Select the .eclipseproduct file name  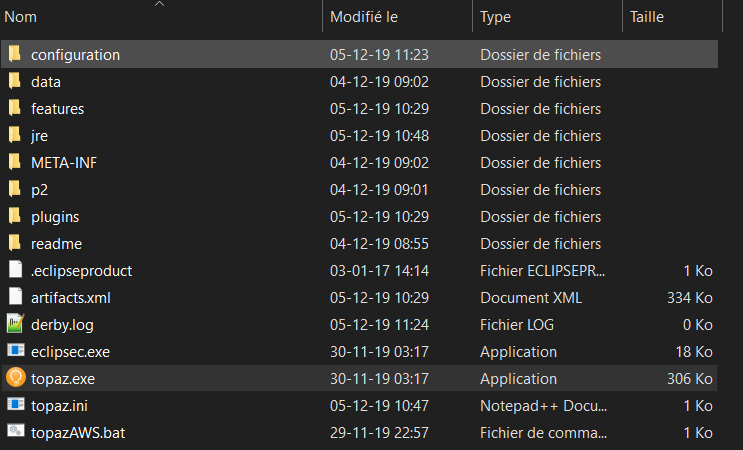82,271
